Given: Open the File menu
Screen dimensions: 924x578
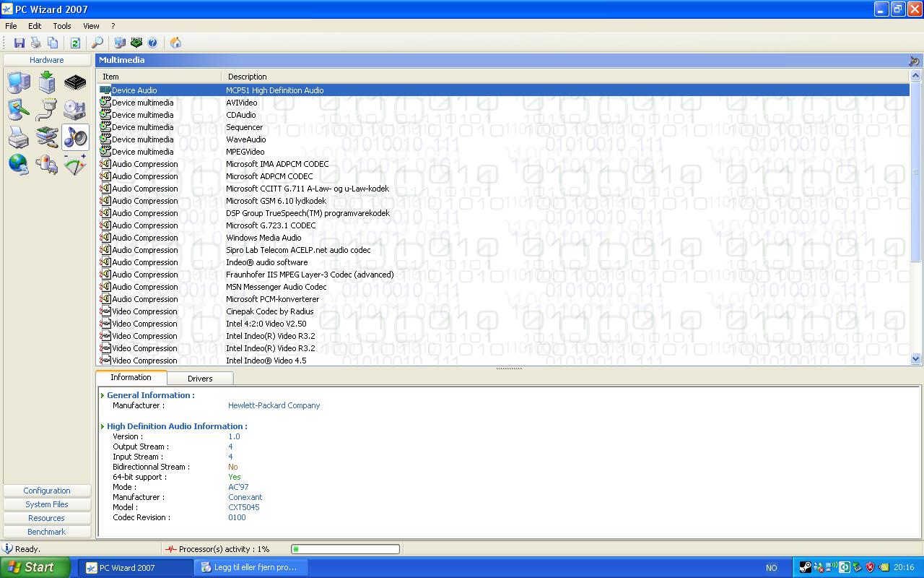Looking at the screenshot, I should coord(11,26).
